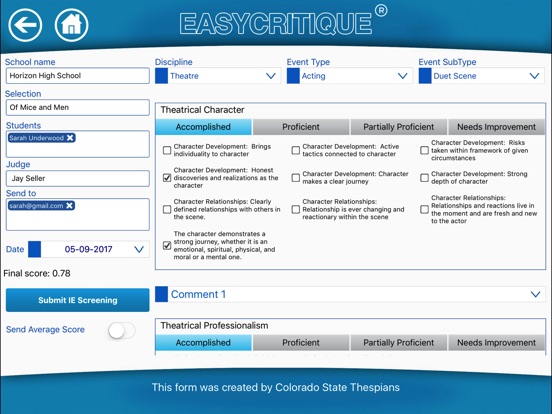
Task: Check 'Risks taken within framework' box
Action: coord(425,150)
